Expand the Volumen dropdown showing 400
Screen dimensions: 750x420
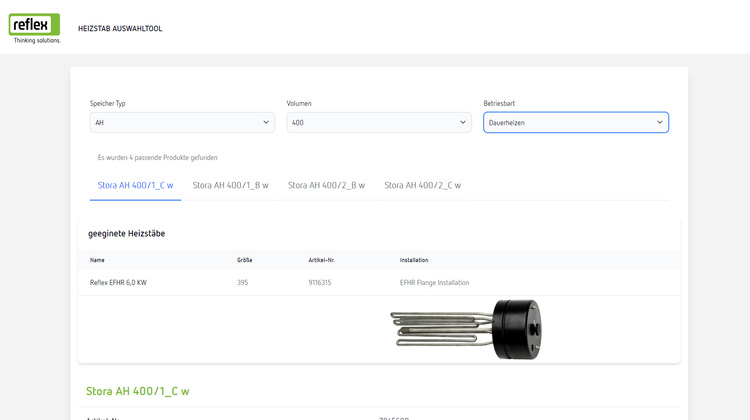tap(379, 122)
